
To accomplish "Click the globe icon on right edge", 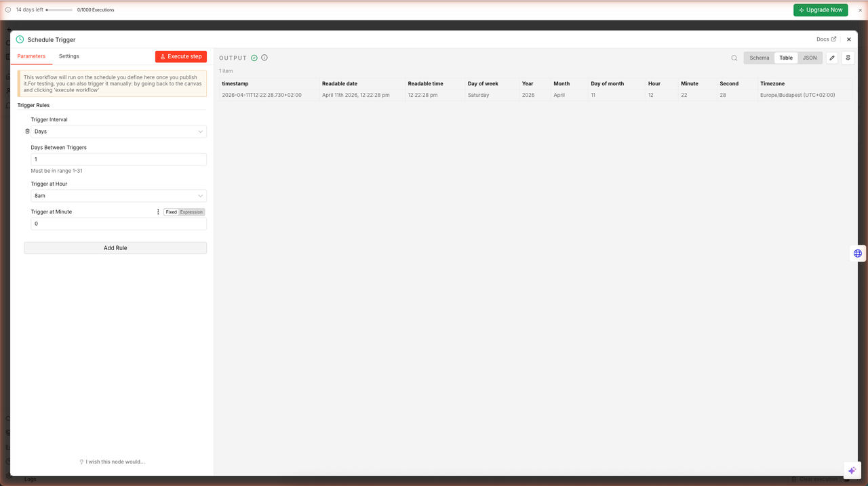I will tap(857, 254).
